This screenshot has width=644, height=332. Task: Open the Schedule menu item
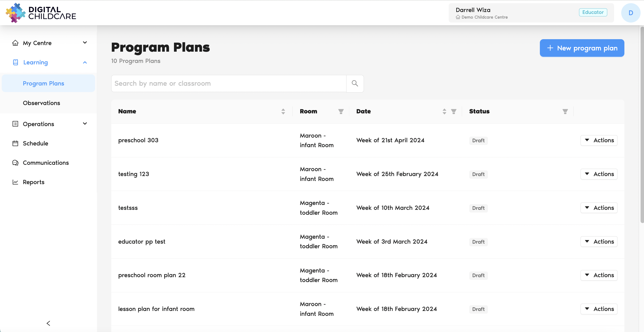[x=35, y=143]
